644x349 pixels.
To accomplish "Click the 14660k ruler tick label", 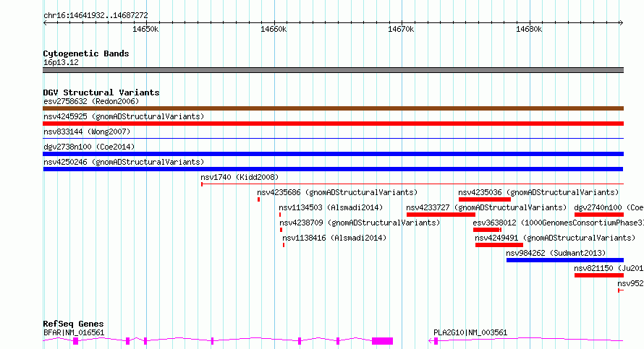I will pos(274,29).
